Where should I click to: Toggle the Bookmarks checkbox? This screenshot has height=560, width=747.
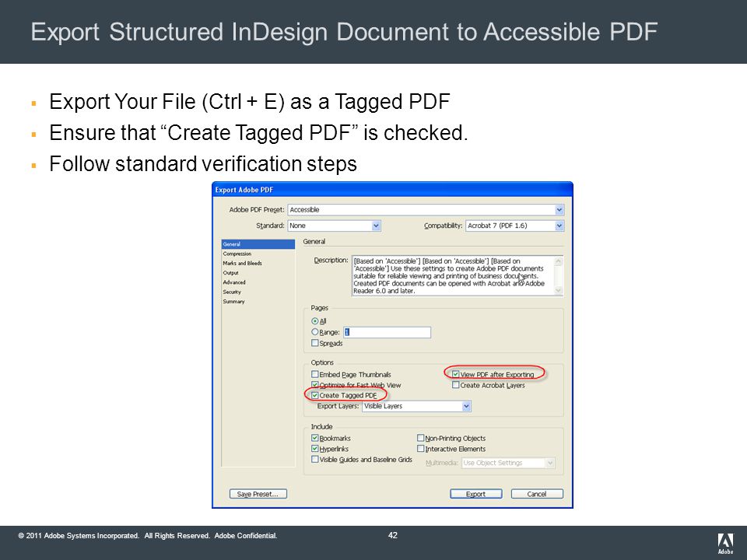[315, 438]
